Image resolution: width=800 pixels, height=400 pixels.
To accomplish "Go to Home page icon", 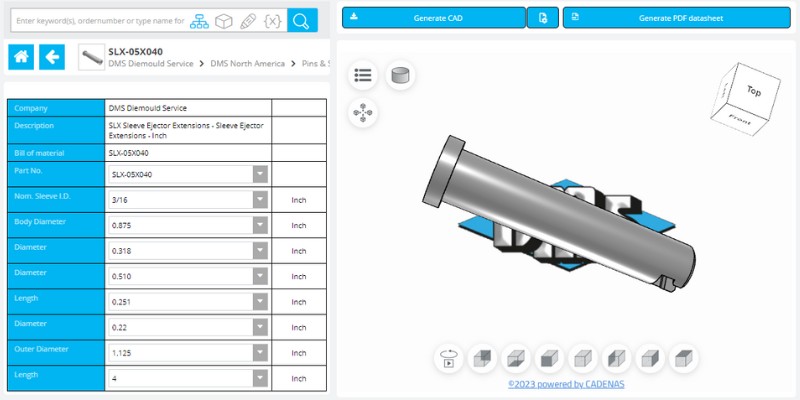I will [x=21, y=57].
